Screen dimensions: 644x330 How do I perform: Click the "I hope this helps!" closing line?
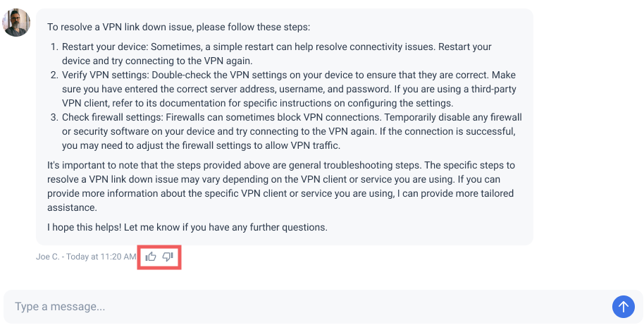[187, 227]
